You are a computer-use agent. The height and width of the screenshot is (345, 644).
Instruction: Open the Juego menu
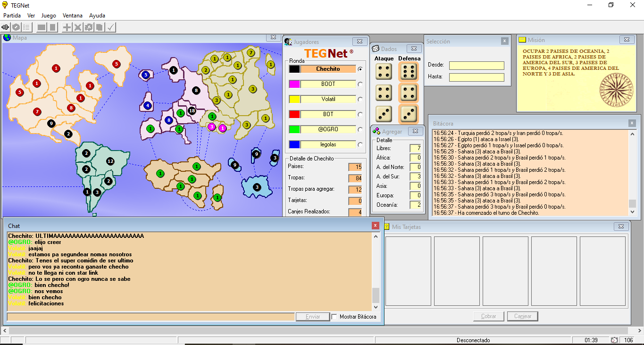tap(49, 16)
